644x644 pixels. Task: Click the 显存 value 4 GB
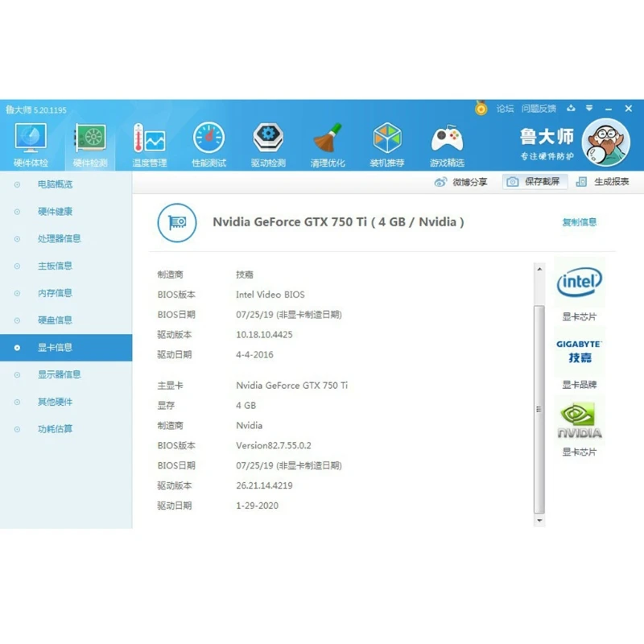[246, 406]
